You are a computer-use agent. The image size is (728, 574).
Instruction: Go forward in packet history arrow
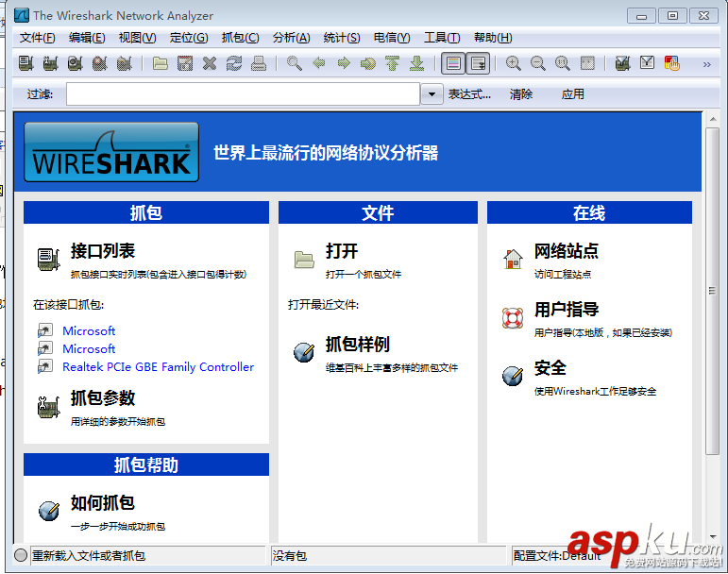pyautogui.click(x=344, y=62)
